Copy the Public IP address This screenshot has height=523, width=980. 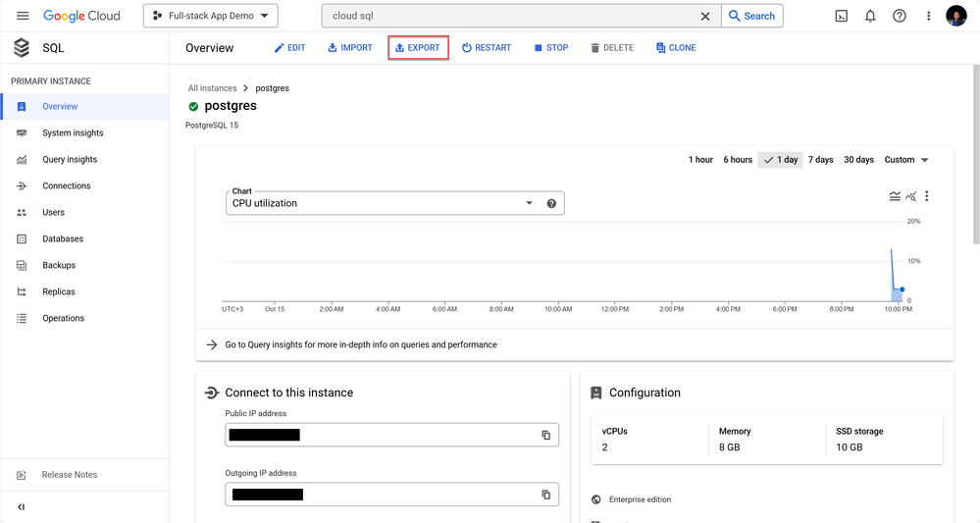[x=545, y=435]
